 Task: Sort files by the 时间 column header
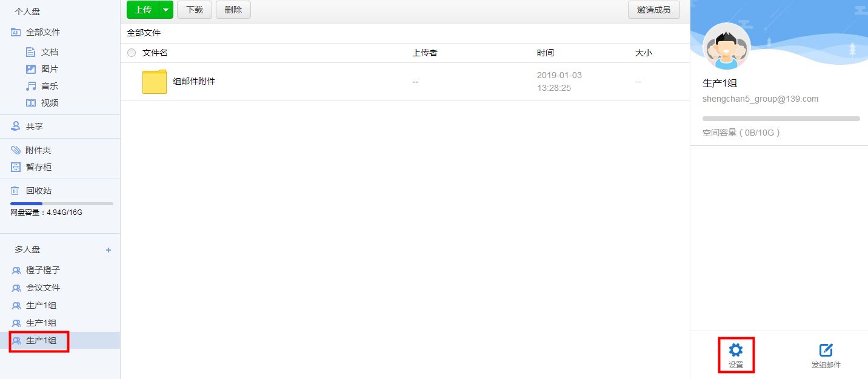point(545,53)
